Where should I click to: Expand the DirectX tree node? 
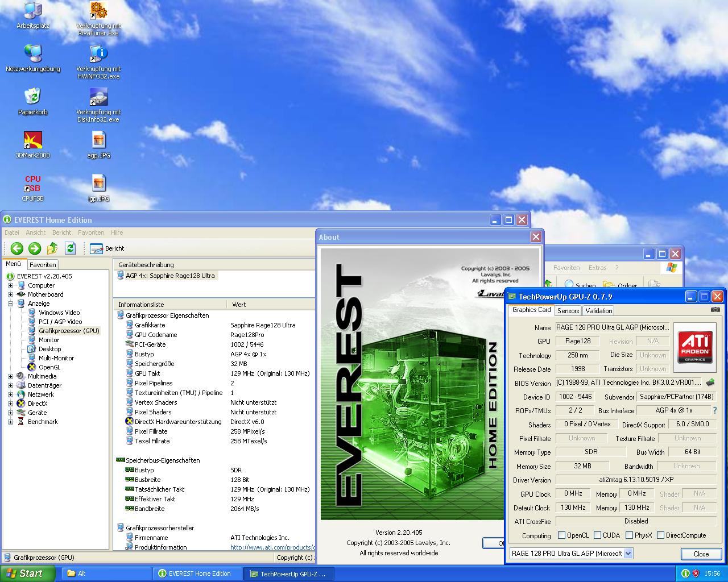pos(10,404)
